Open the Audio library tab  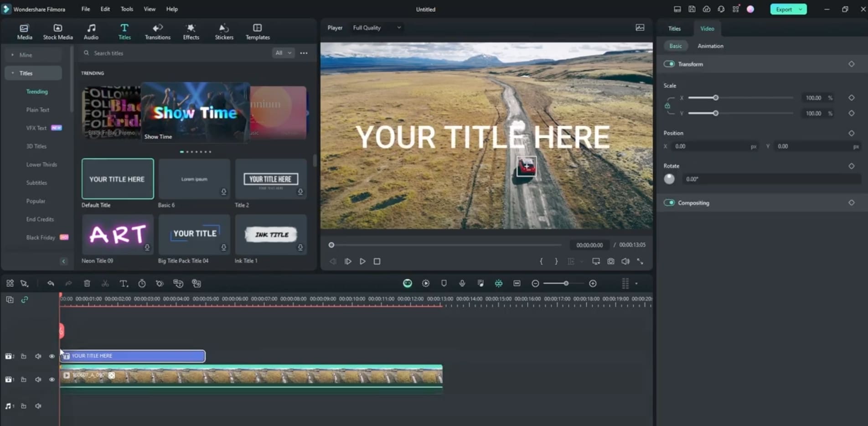[x=91, y=32]
